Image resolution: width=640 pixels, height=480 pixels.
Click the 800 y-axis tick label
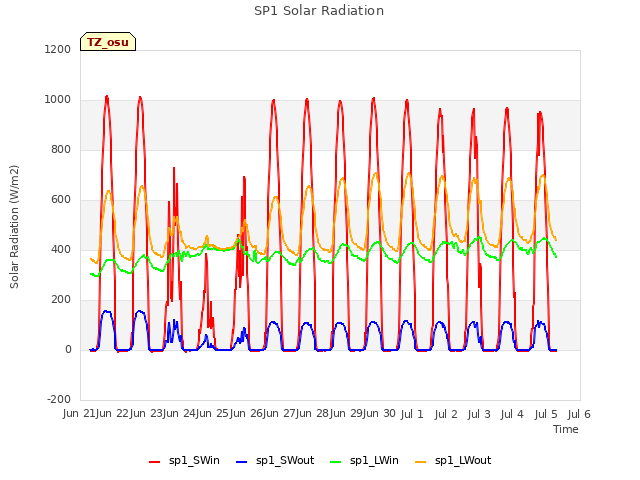61,149
